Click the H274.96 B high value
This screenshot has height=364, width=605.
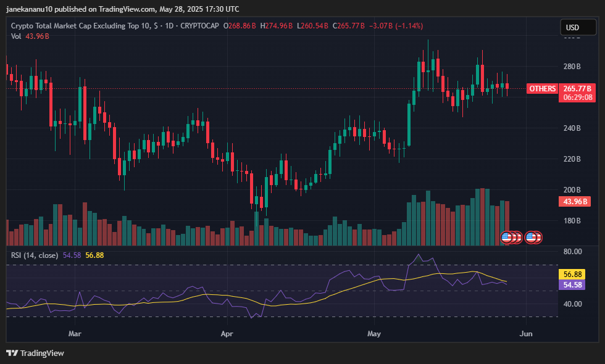[277, 26]
